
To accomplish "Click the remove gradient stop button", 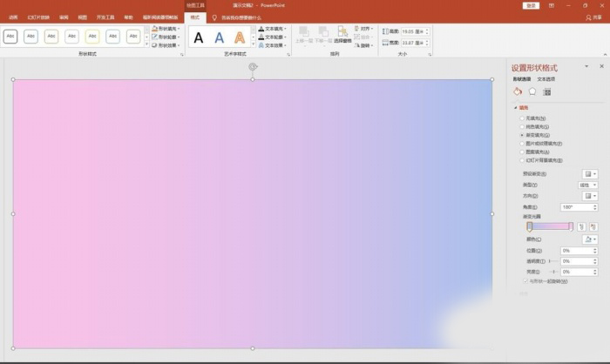I will [593, 226].
